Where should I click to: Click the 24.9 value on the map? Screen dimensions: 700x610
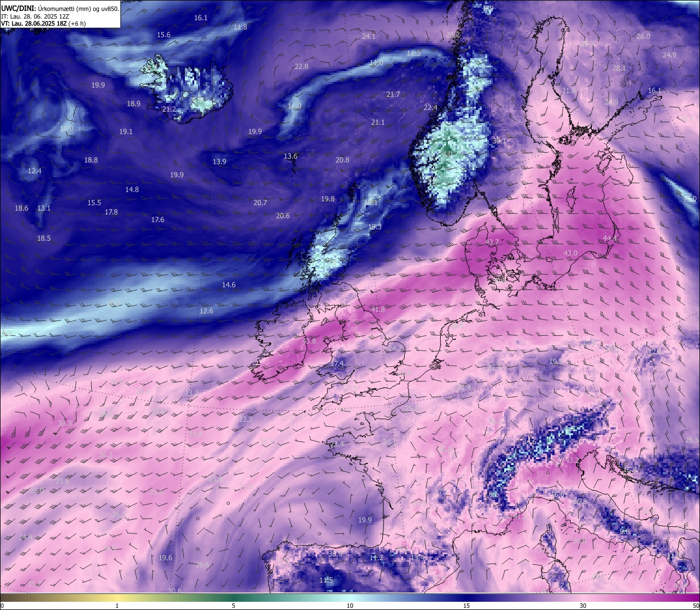coord(669,55)
